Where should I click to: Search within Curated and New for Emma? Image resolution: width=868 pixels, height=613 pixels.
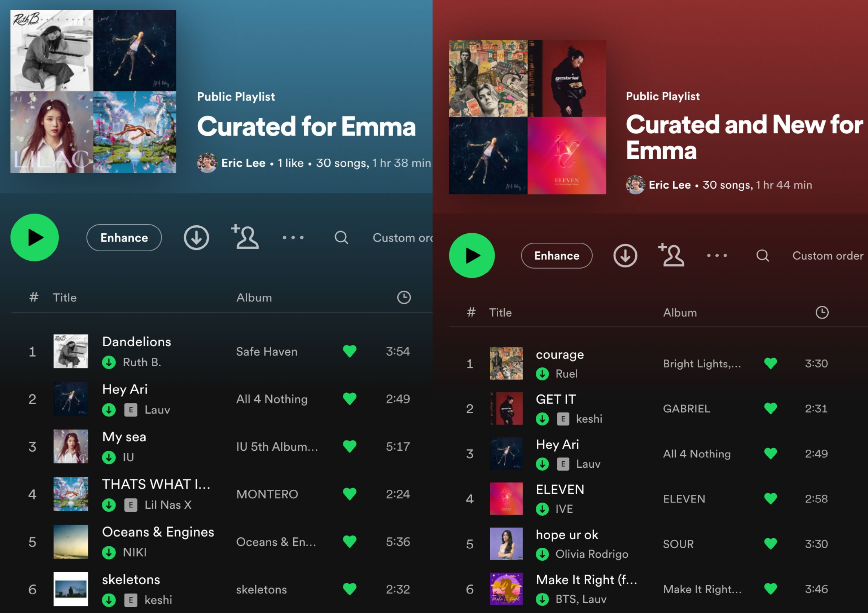pos(763,256)
